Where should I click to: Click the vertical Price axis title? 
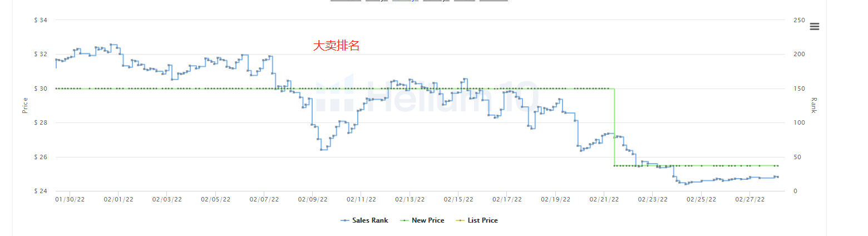point(24,106)
